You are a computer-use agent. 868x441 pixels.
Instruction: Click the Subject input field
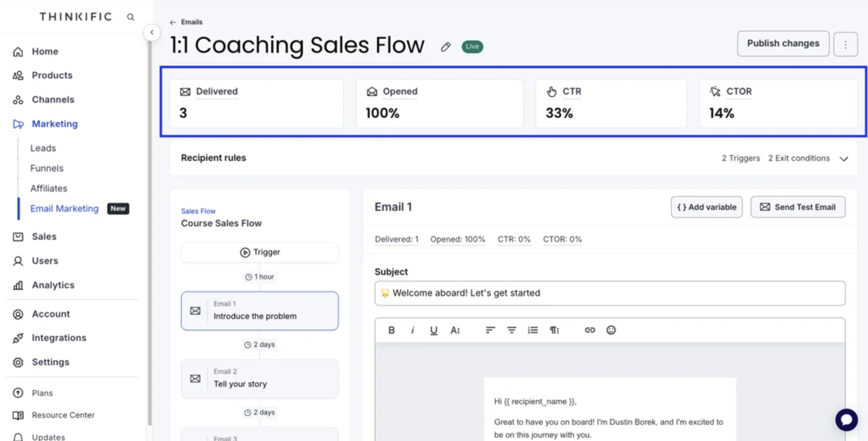610,293
